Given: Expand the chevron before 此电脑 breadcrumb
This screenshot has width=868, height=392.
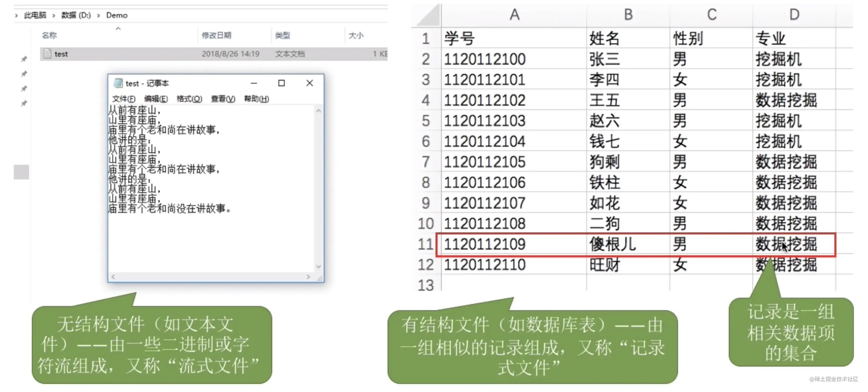Looking at the screenshot, I should (x=16, y=15).
